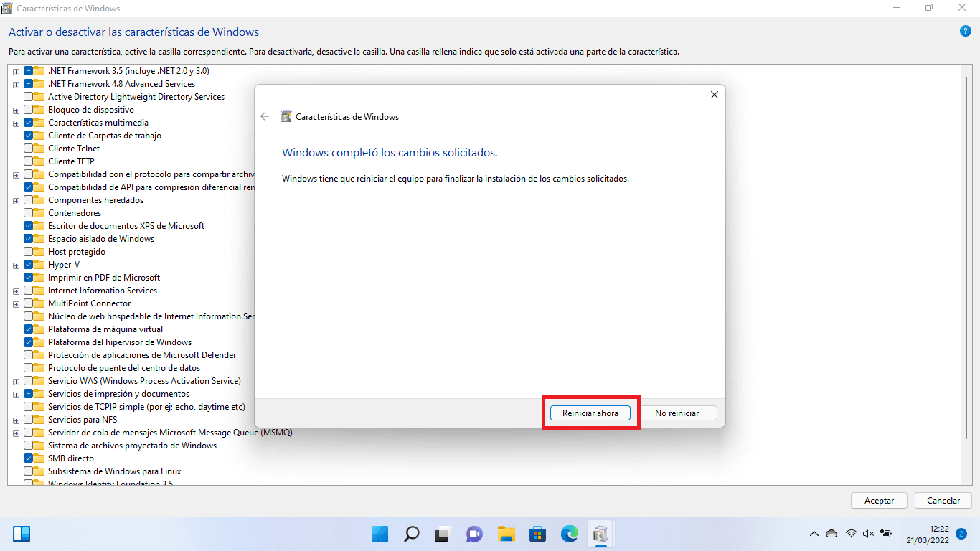Viewport: 980px width, 551px height.
Task: Open taskbar Search magnifier
Action: (x=411, y=534)
